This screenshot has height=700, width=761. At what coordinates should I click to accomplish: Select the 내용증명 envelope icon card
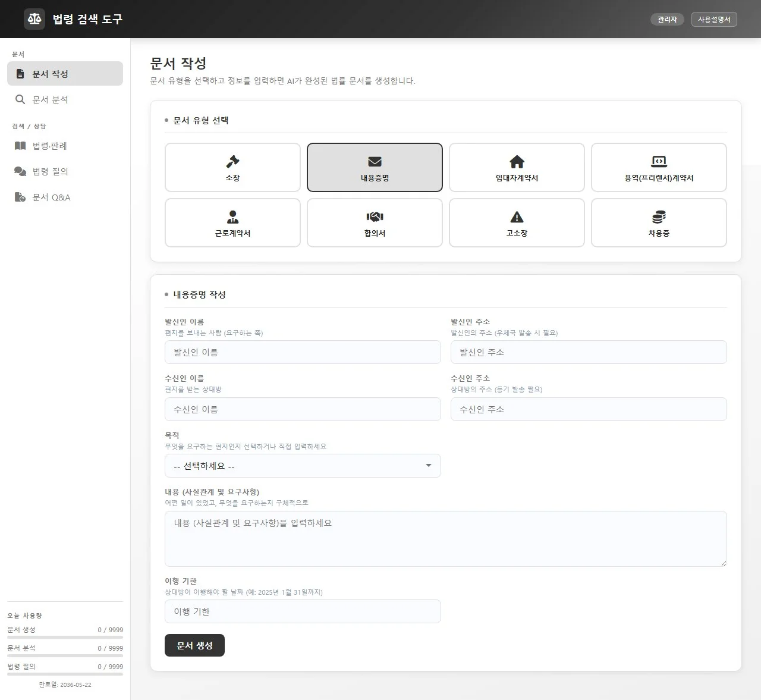tap(375, 167)
